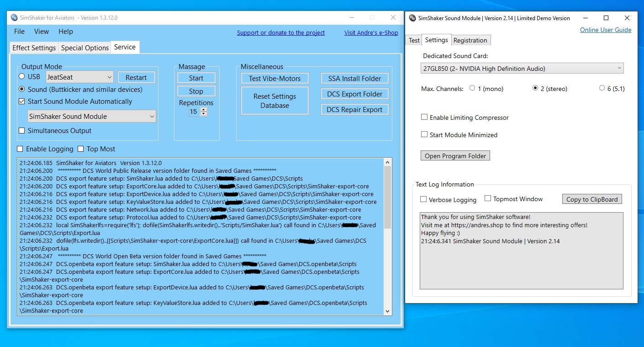
Task: Click inside the Repetitions value field
Action: pos(194,112)
